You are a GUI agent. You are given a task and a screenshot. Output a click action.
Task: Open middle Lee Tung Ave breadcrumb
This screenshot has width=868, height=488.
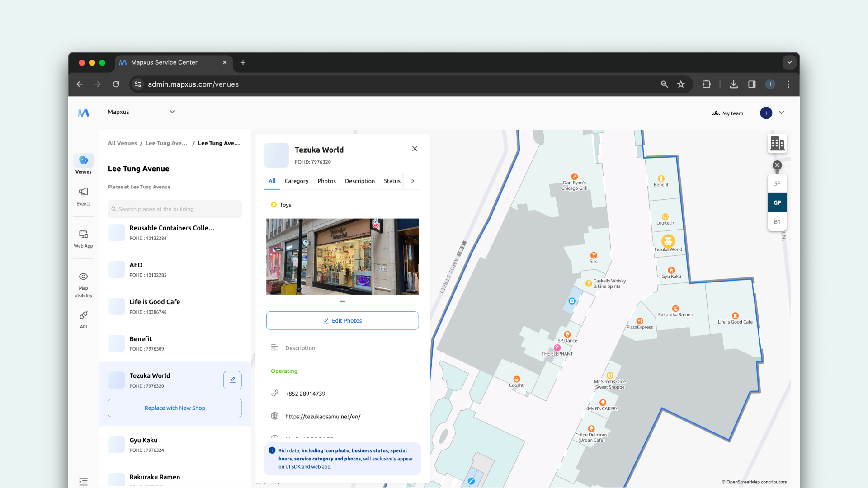[x=166, y=143]
